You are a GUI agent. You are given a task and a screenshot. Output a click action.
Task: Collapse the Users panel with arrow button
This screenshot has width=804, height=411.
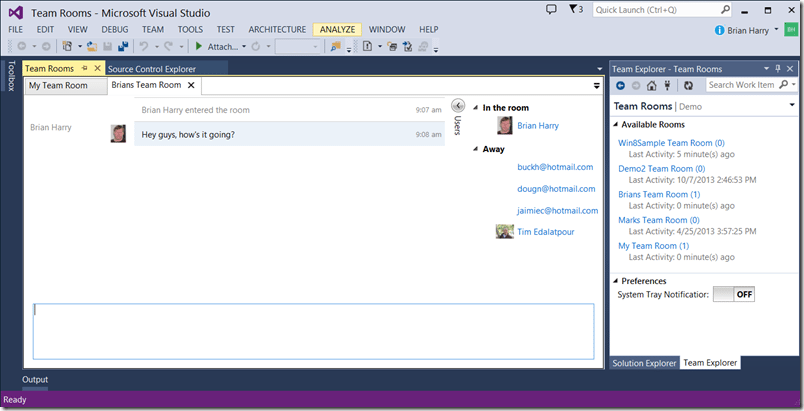tap(458, 105)
